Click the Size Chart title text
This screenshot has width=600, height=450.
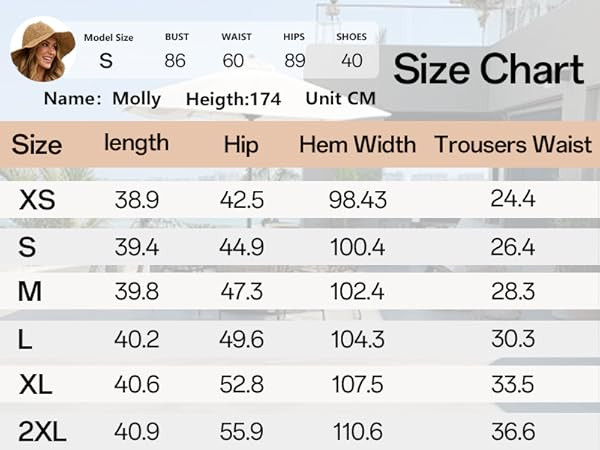pos(488,69)
